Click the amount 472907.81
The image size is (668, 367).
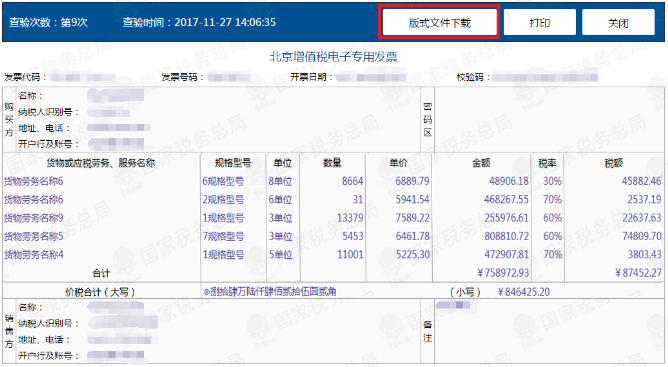point(506,255)
